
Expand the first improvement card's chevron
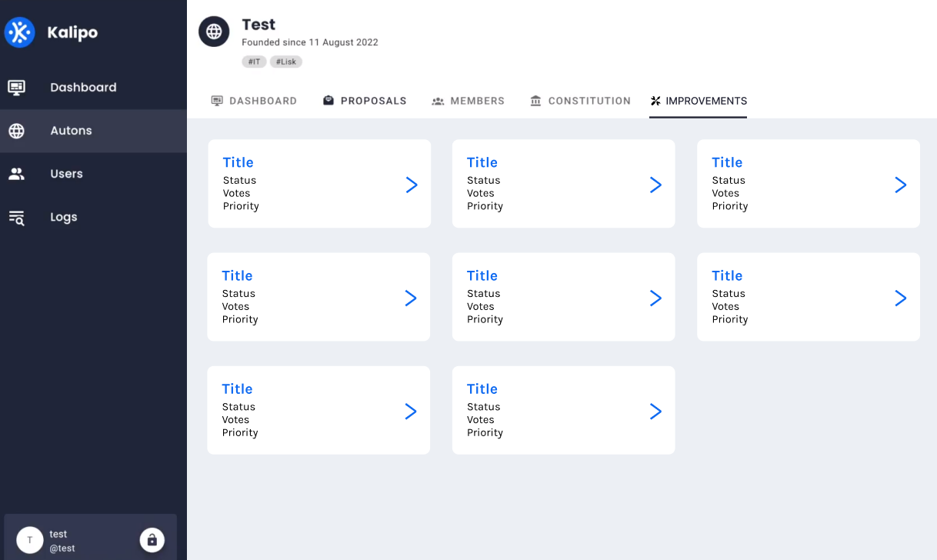point(412,184)
